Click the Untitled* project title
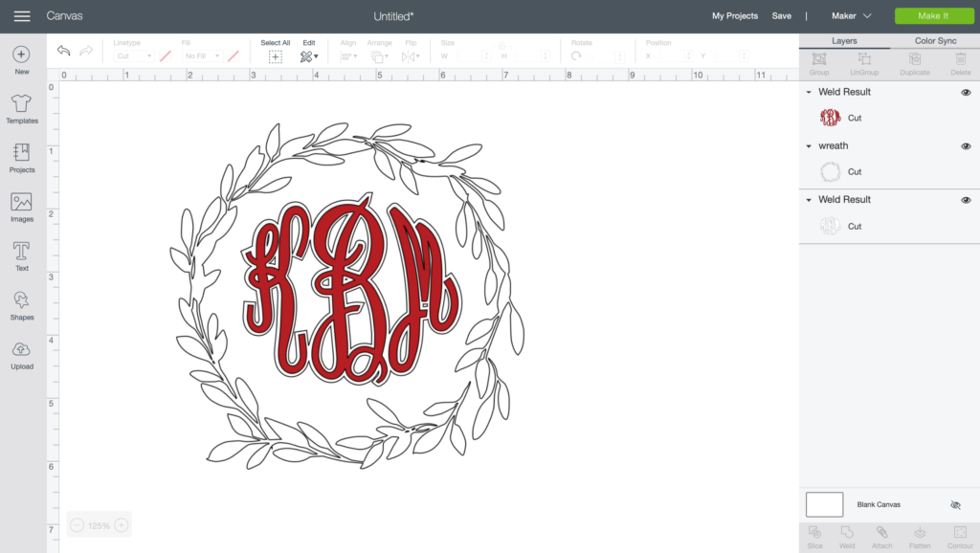Image resolution: width=980 pixels, height=553 pixels. (x=393, y=16)
